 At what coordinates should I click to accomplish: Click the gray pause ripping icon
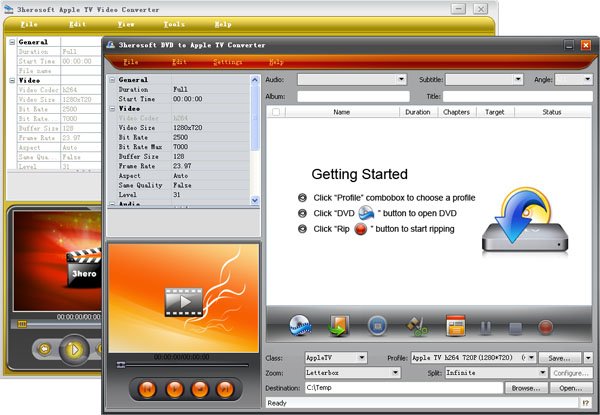tap(487, 325)
